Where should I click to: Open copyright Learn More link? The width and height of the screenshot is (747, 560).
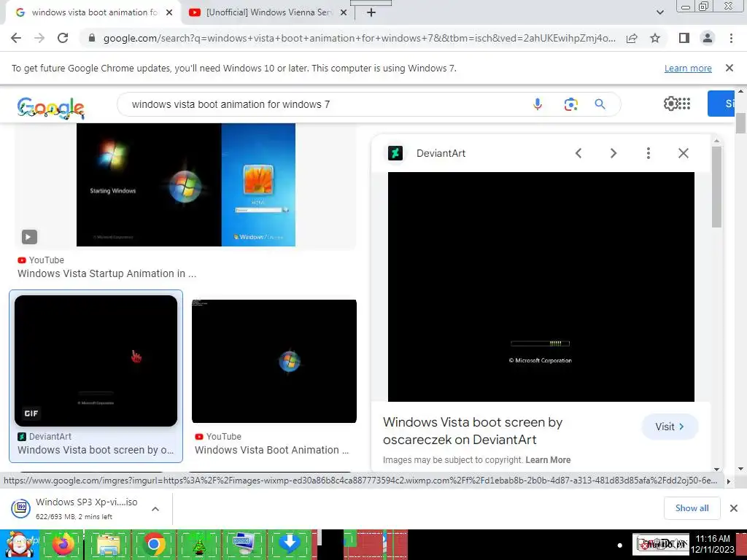pos(548,460)
